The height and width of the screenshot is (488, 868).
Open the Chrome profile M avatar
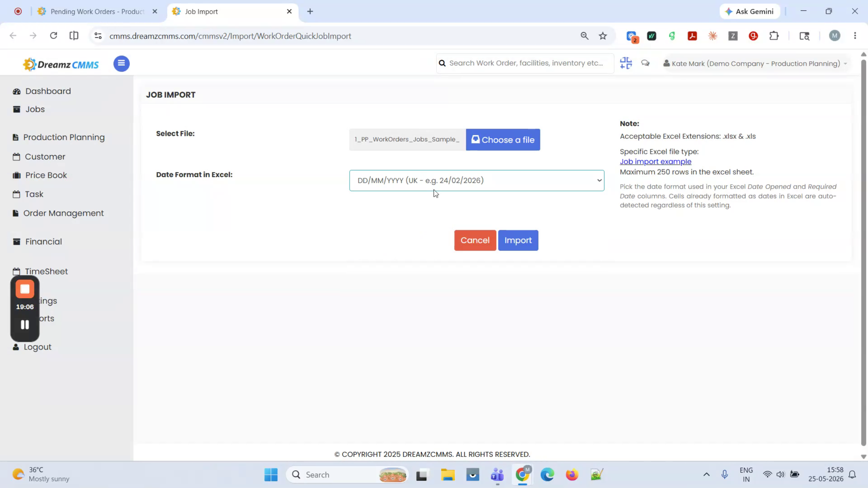pos(834,36)
